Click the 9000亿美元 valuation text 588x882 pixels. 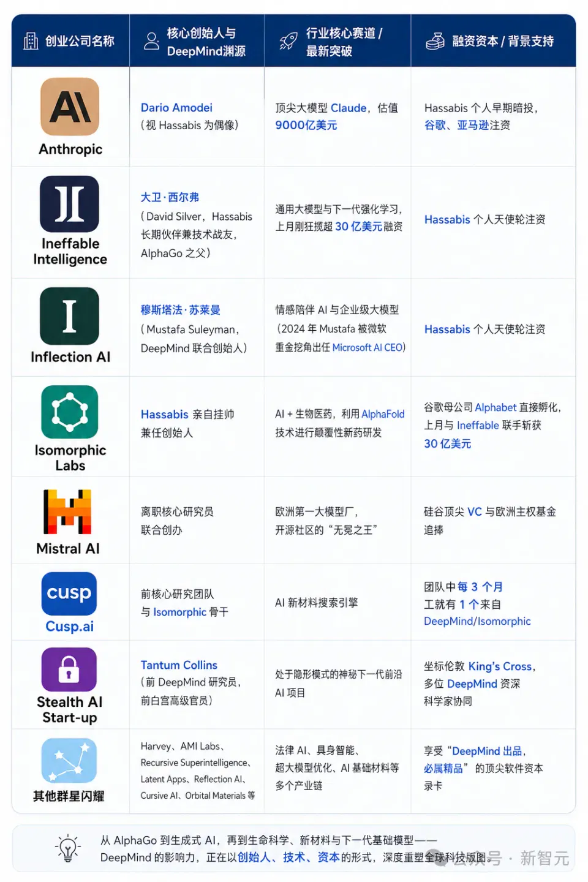pos(306,125)
